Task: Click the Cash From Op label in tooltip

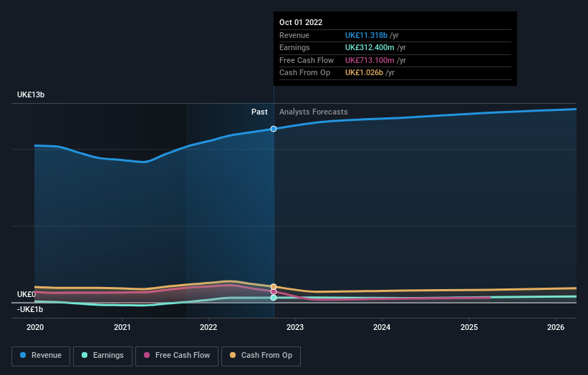Action: coord(305,73)
